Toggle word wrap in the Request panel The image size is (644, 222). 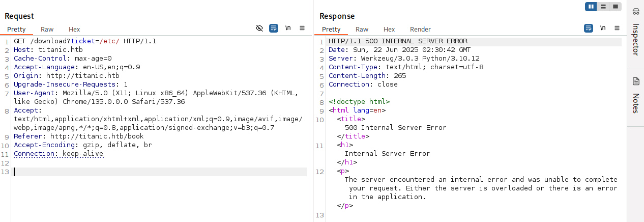point(274,28)
